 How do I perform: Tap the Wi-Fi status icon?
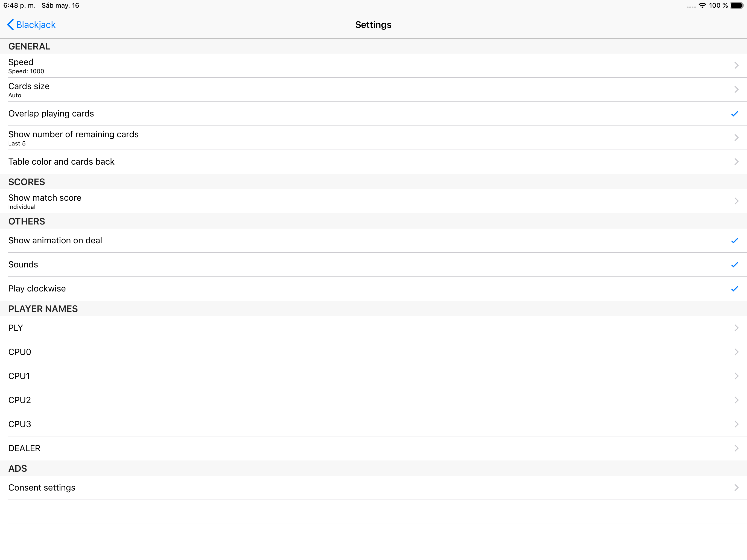702,5
